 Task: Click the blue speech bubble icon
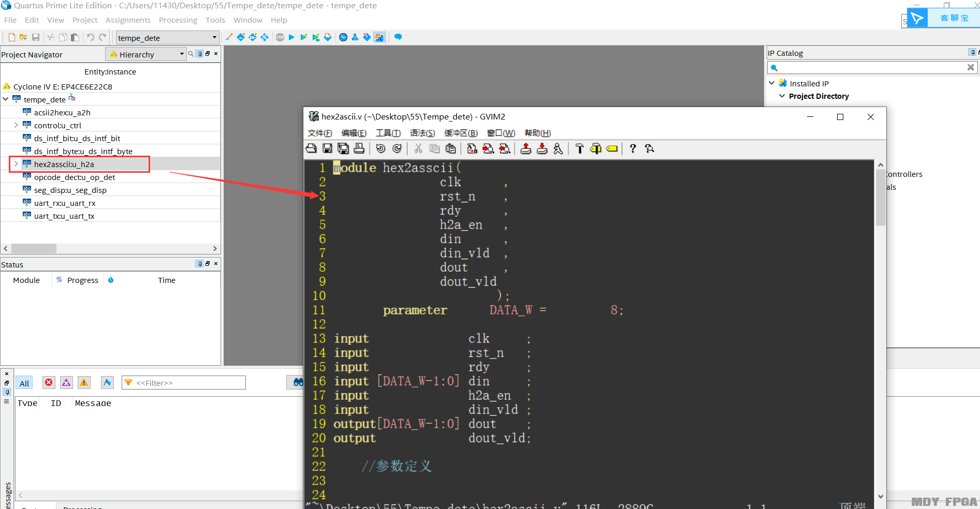point(398,37)
